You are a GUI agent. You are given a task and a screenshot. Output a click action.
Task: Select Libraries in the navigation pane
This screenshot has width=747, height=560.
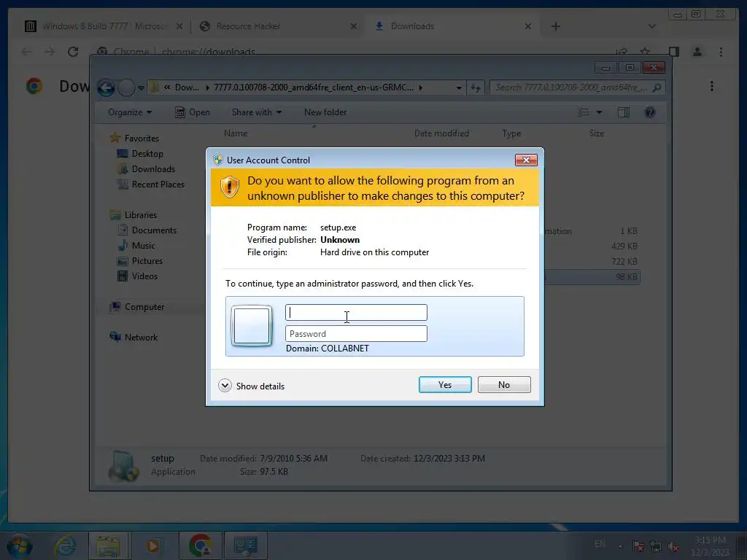pyautogui.click(x=141, y=215)
